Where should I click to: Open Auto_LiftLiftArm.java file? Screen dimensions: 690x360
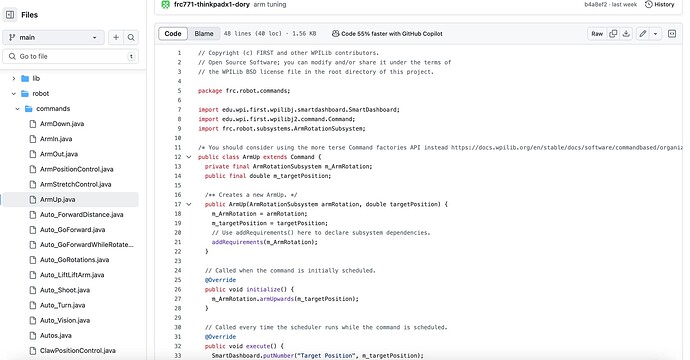[x=72, y=275]
